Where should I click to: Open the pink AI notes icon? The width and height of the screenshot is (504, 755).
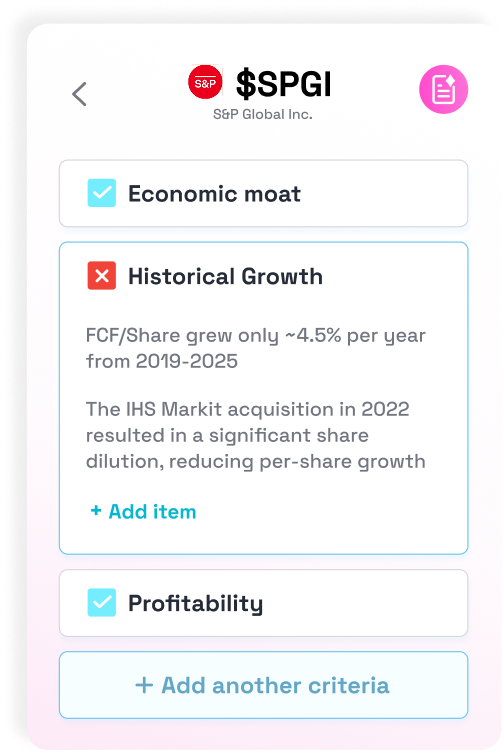pyautogui.click(x=443, y=90)
